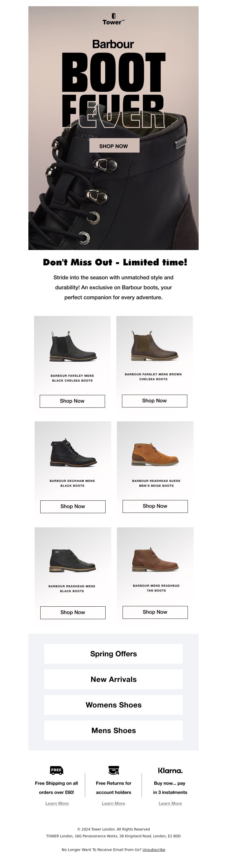Click the Klarna logo
This screenshot has width=227, height=868.
pos(170,770)
